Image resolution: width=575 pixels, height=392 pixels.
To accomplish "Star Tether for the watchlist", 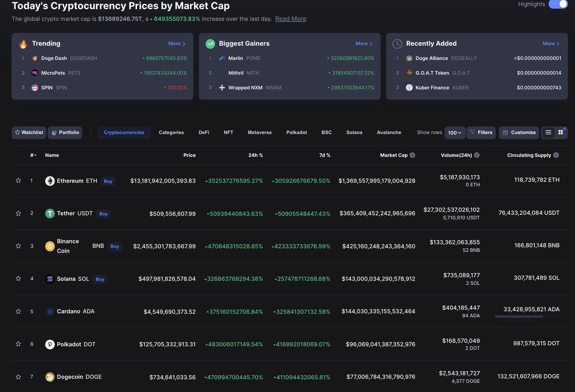I will [18, 213].
